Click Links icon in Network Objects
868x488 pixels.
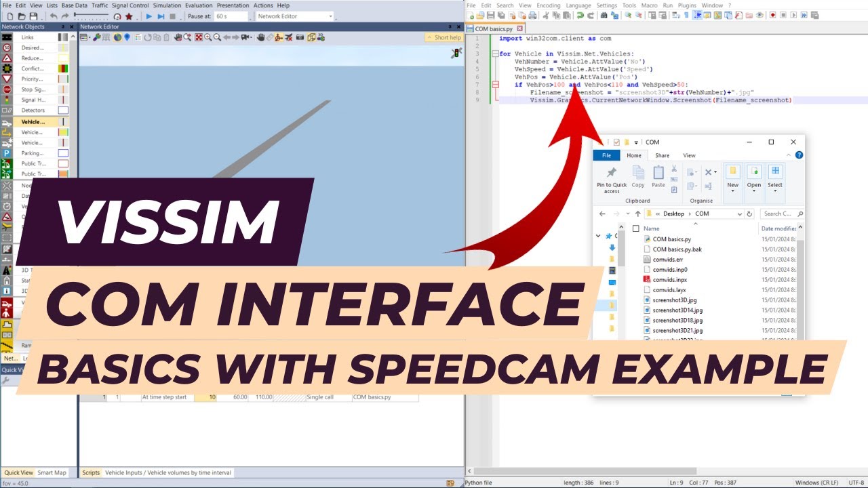pyautogui.click(x=7, y=37)
